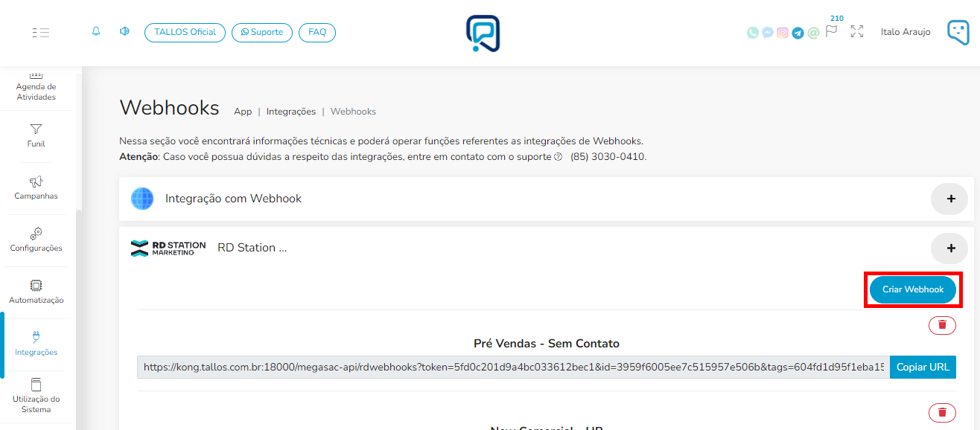The width and height of the screenshot is (980, 430).
Task: Click the WhatsApp channel icon
Action: (751, 33)
